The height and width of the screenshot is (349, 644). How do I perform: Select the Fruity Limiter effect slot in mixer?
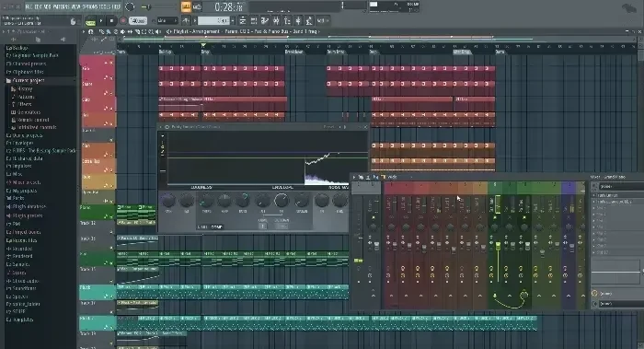(618, 195)
